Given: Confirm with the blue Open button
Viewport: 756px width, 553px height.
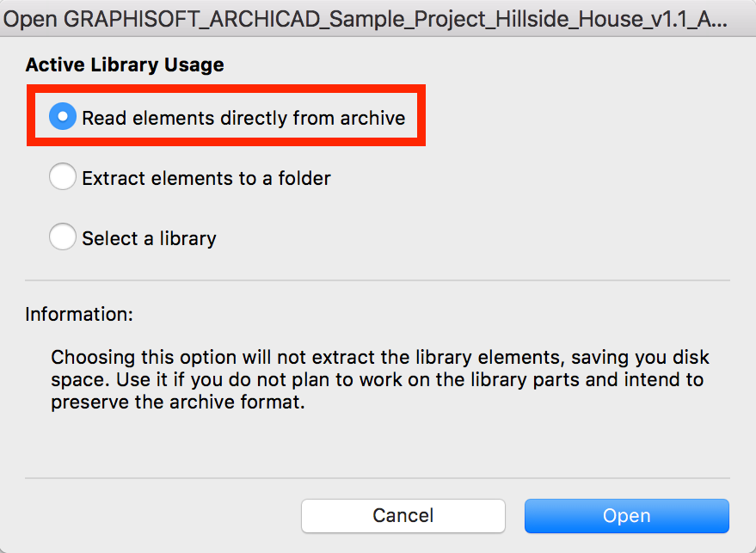Looking at the screenshot, I should (x=626, y=516).
